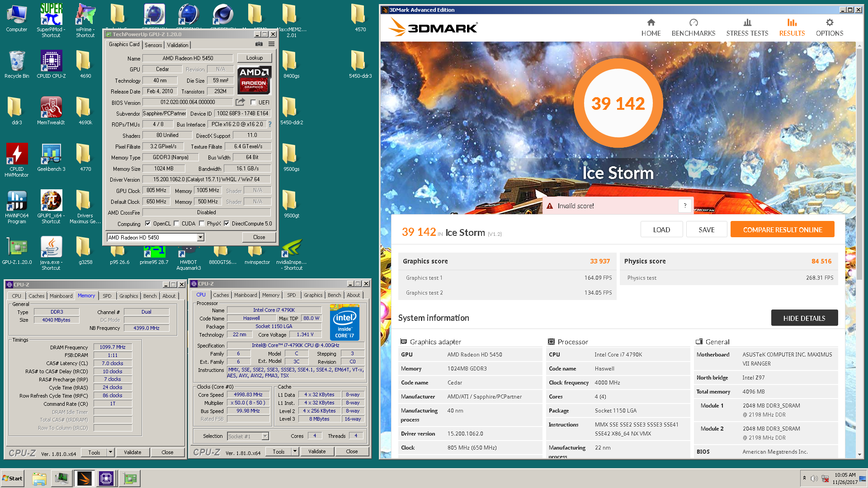Screen dimensions: 868x488
Task: Open the GPU-Z.1.20.0 desktop icon
Action: 17,251
